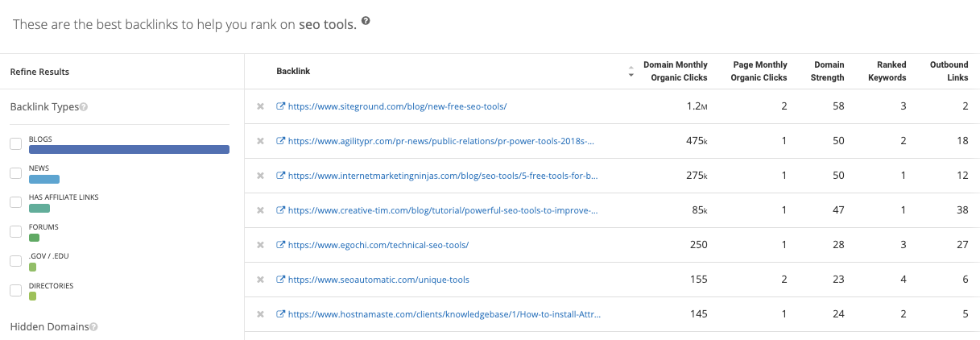Viewport: 980px width, 340px height.
Task: Open the external link icon for hostnamaste.com
Action: pos(280,314)
